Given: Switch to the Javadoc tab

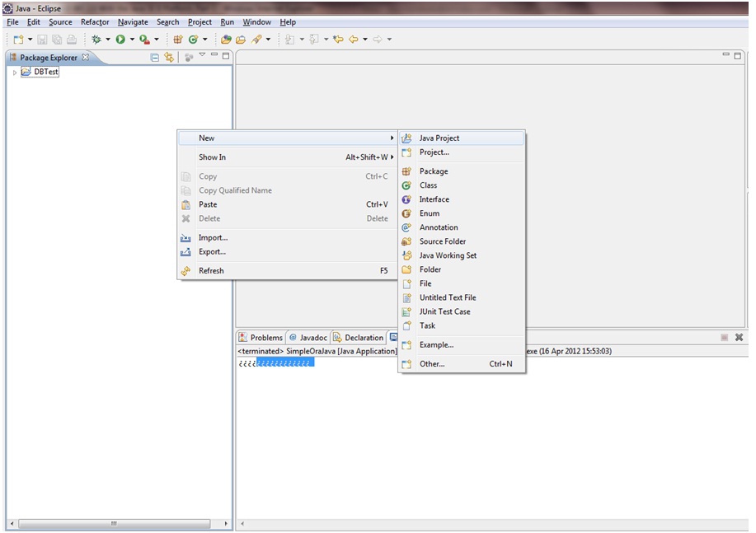Looking at the screenshot, I should coord(308,337).
